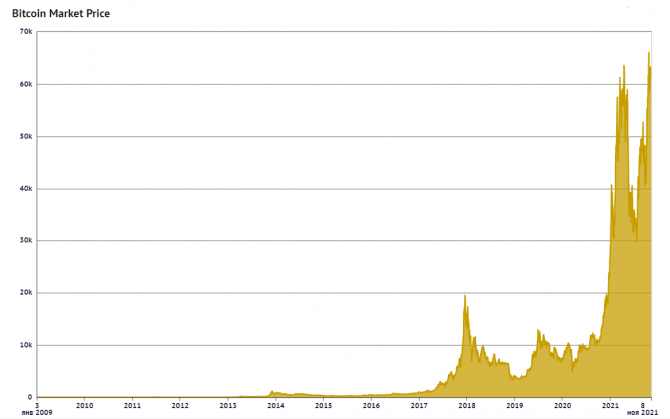The height and width of the screenshot is (419, 670).
Task: Click the 30k y-axis label
Action: 26,240
